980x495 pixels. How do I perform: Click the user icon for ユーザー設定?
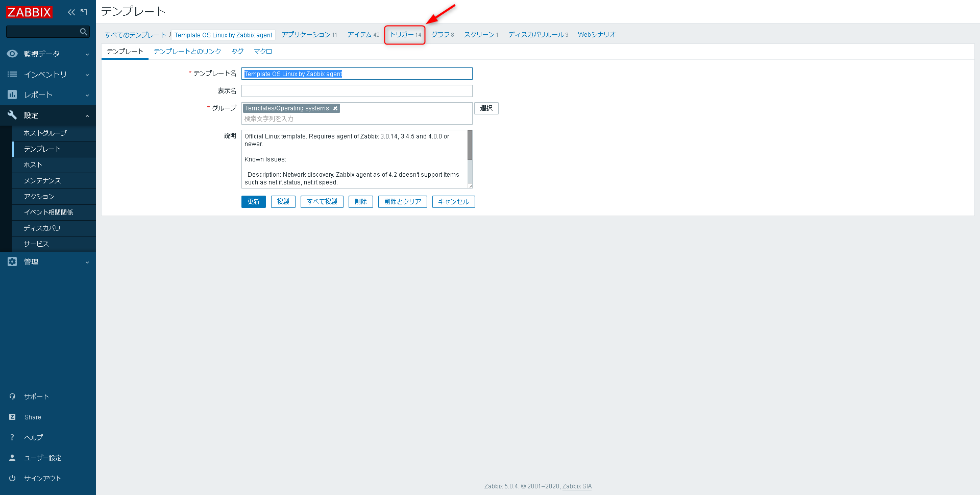coord(12,458)
